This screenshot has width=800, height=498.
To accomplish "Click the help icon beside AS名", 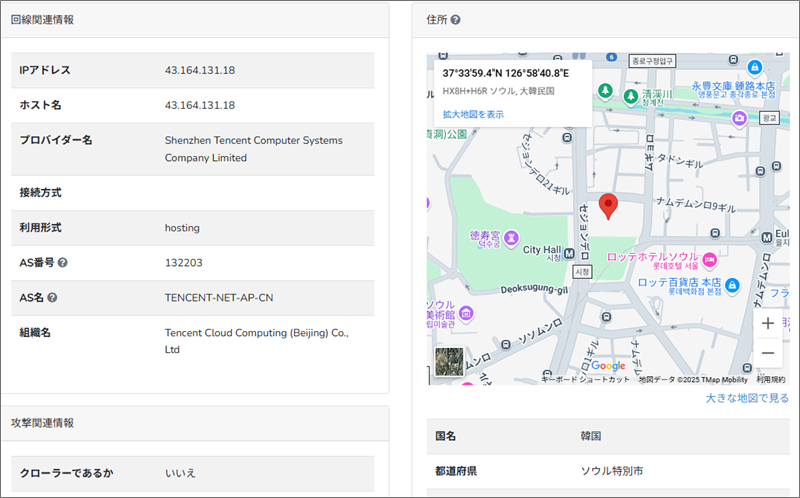I will (x=52, y=297).
